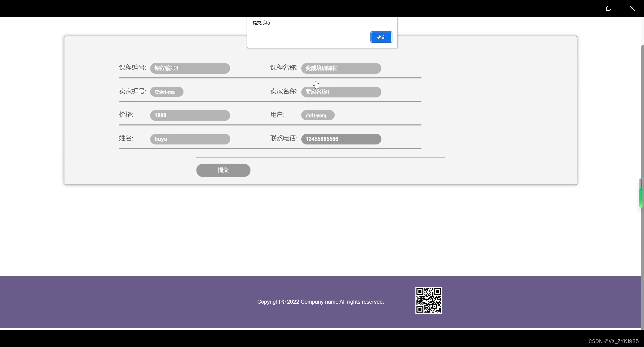The height and width of the screenshot is (347, 644).
Task: Submit the form with 提交 button
Action: click(x=223, y=170)
